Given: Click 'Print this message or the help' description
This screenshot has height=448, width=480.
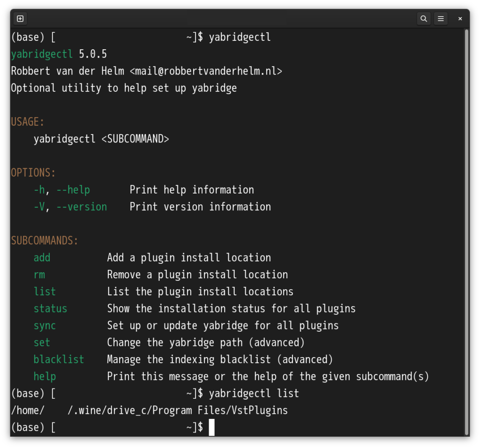Looking at the screenshot, I should coord(268,376).
